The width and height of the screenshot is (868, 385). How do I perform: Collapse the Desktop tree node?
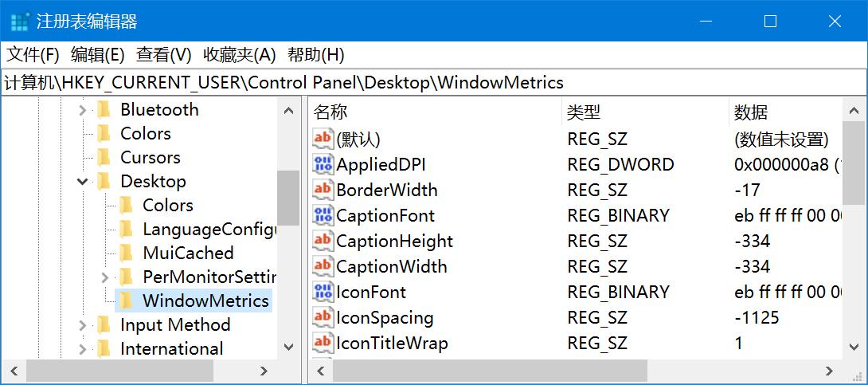83,182
